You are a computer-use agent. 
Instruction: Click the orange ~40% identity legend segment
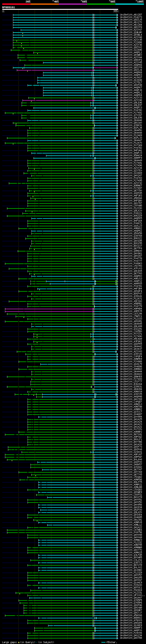click(45, 4)
